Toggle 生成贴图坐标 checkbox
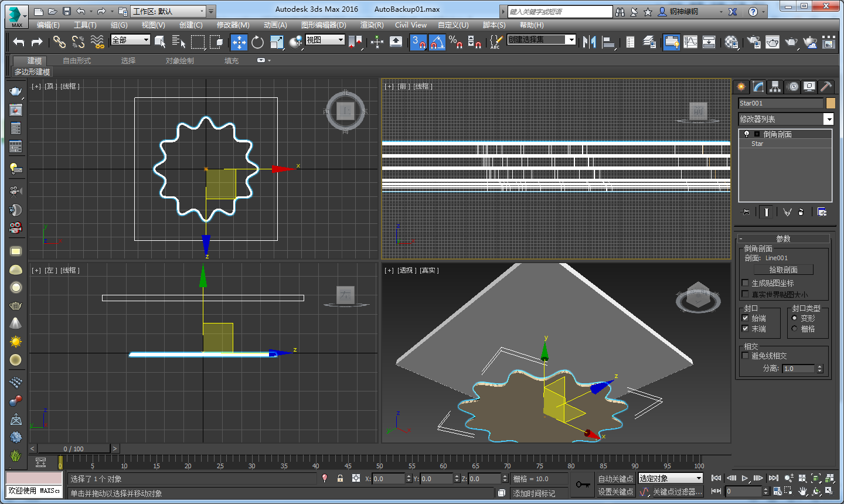This screenshot has height=504, width=844. pyautogui.click(x=746, y=283)
